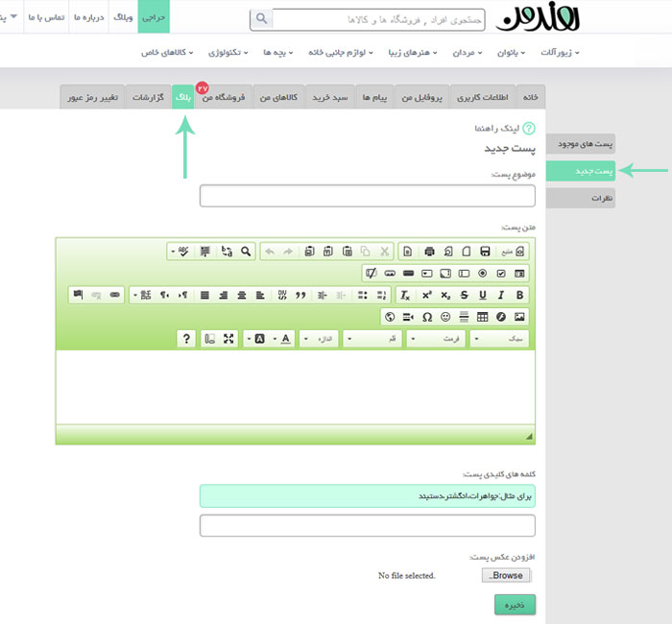Click the green ذخیره save button
This screenshot has height=624, width=672.
coord(515,604)
